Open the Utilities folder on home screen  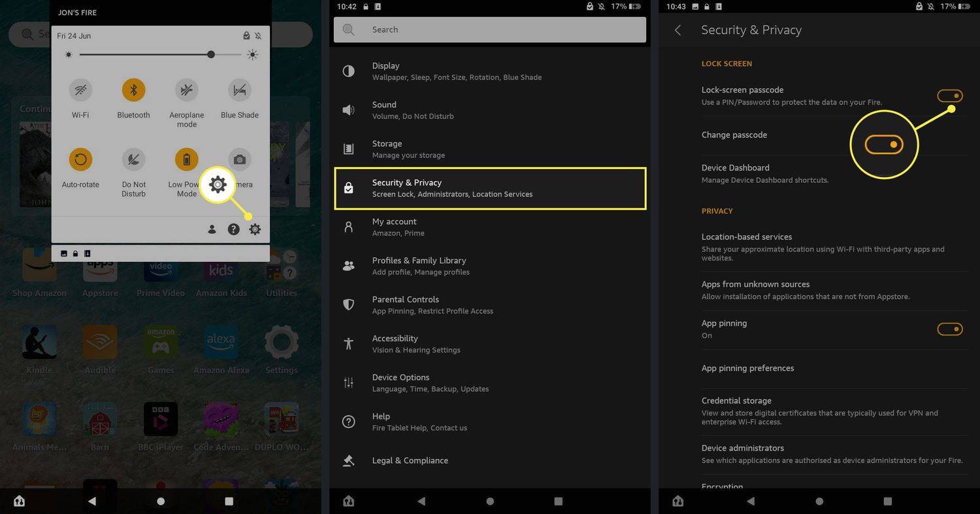tap(282, 272)
